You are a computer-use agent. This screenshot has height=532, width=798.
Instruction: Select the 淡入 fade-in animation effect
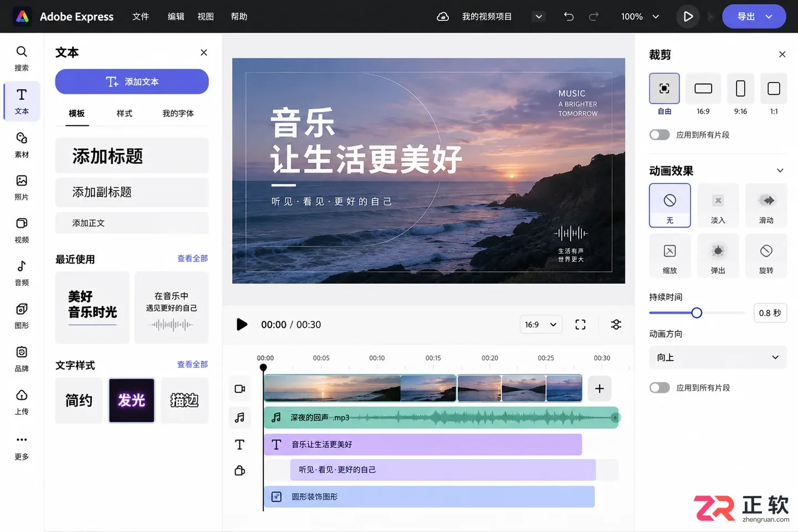pos(718,205)
